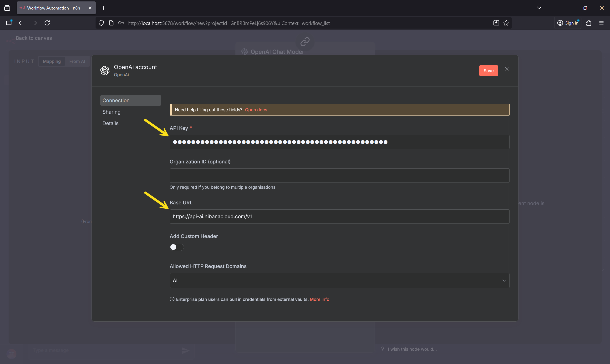Open More info link about external vaults
Screen dimensions: 610x364
[x=319, y=299]
